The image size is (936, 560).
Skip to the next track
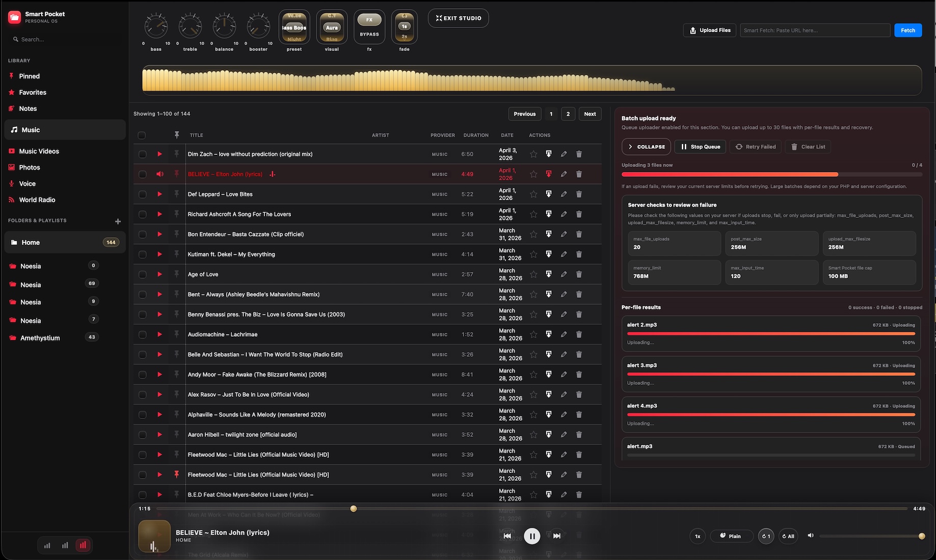[557, 536]
